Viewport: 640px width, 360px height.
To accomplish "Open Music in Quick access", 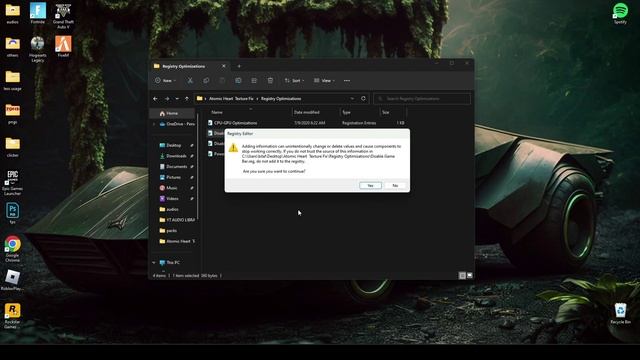I will pos(172,188).
